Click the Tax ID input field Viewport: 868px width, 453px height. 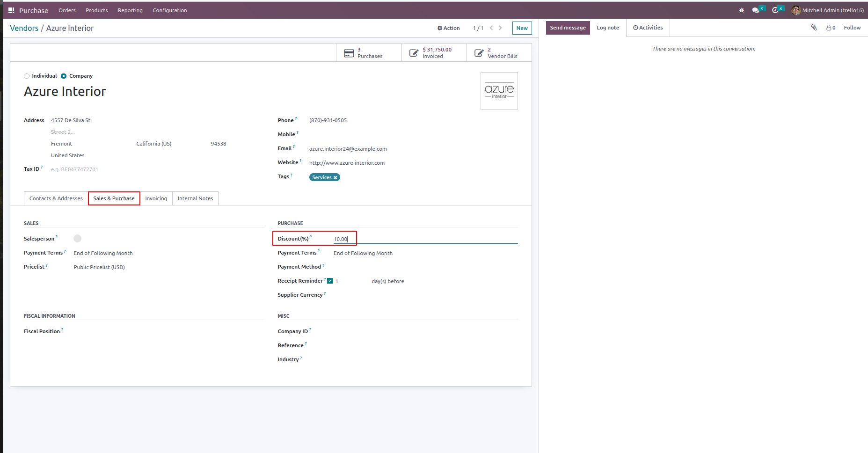(x=157, y=169)
